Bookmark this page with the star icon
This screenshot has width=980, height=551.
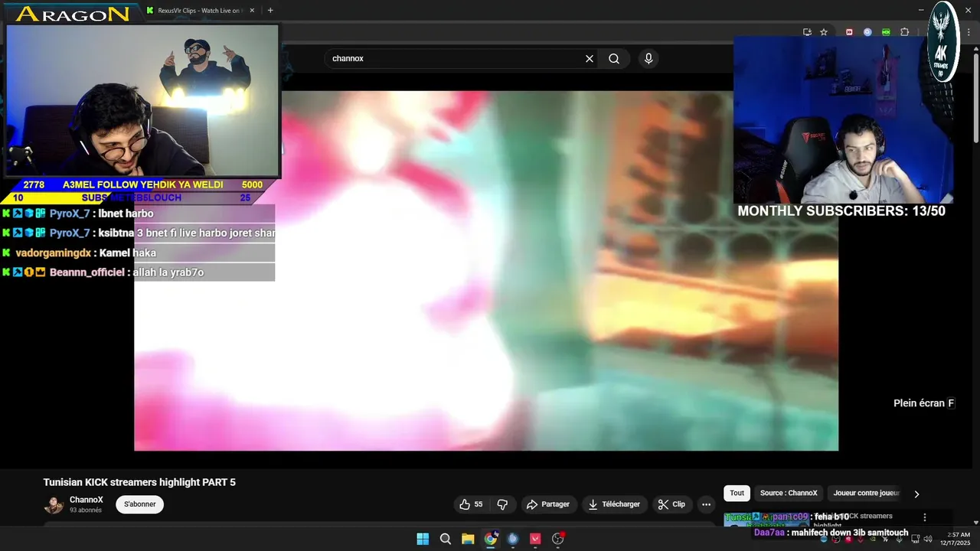coord(824,32)
